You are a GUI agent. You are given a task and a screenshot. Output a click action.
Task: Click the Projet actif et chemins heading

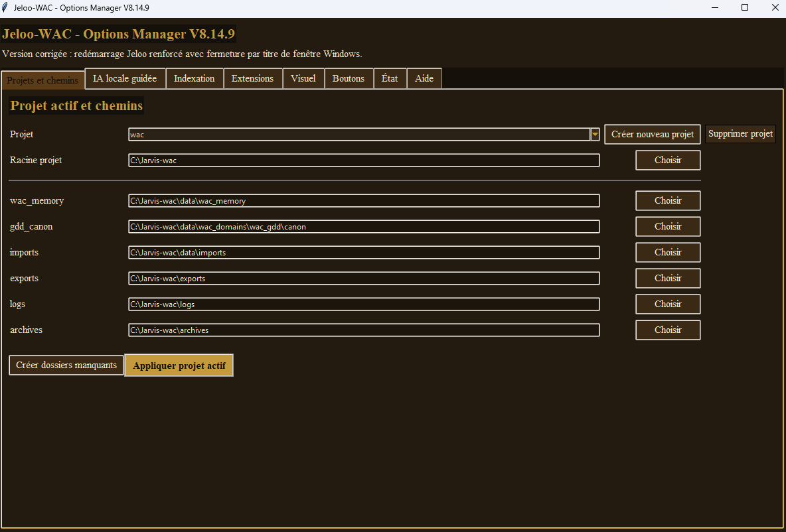click(76, 105)
